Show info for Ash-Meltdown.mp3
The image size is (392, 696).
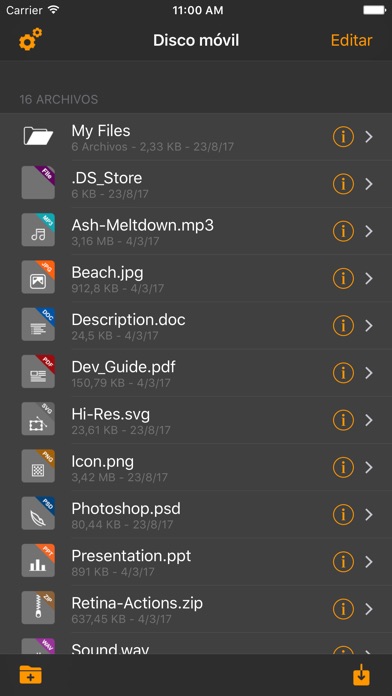click(343, 231)
